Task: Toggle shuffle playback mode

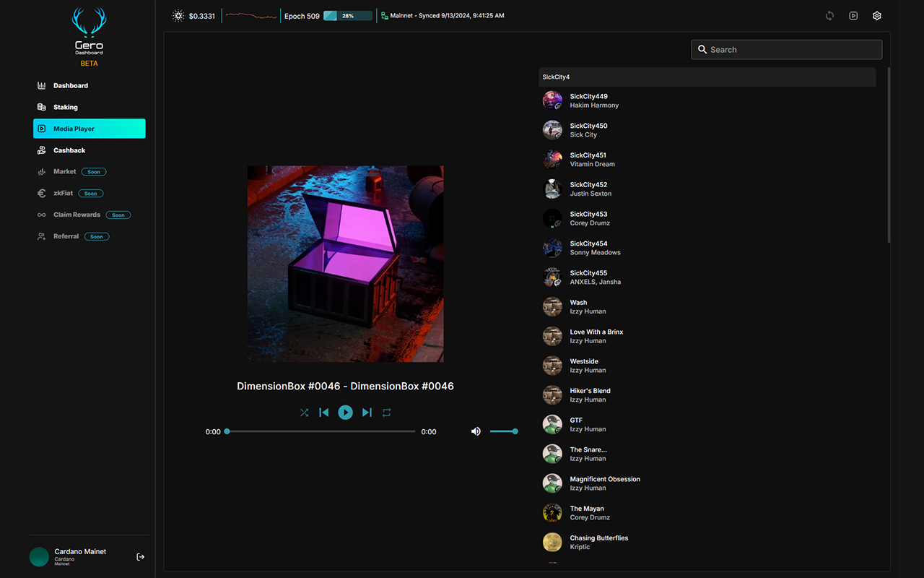Action: pyautogui.click(x=304, y=412)
